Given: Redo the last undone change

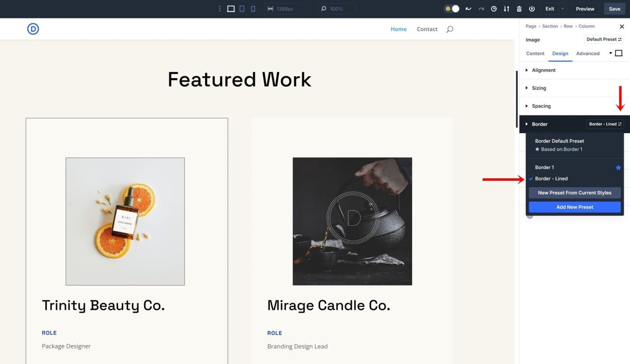Looking at the screenshot, I should 481,9.
